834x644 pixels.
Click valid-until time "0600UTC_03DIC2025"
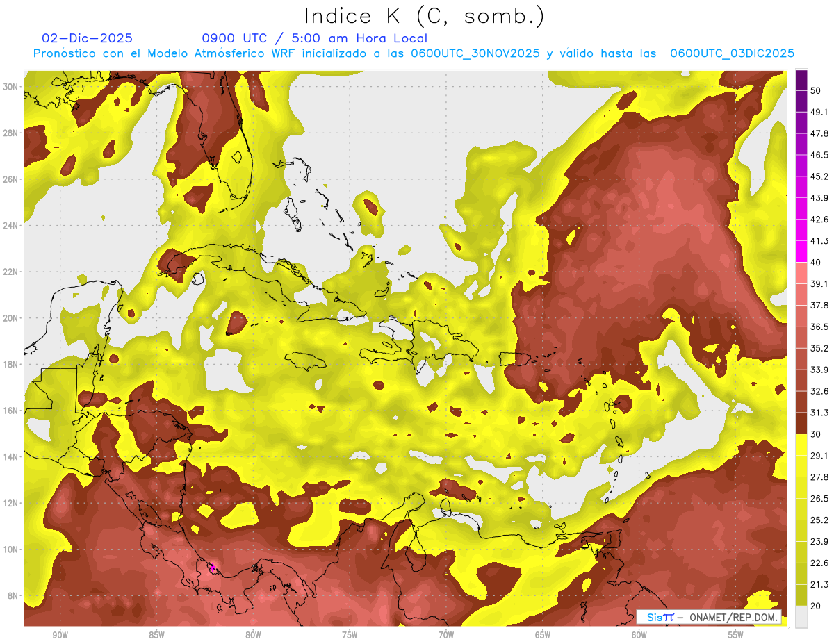click(732, 53)
